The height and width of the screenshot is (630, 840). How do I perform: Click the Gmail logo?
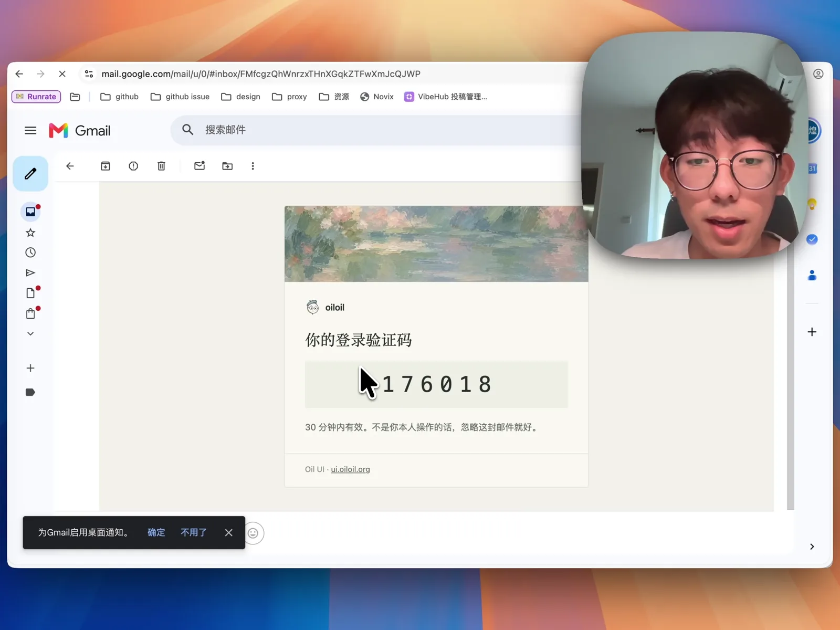coord(80,130)
